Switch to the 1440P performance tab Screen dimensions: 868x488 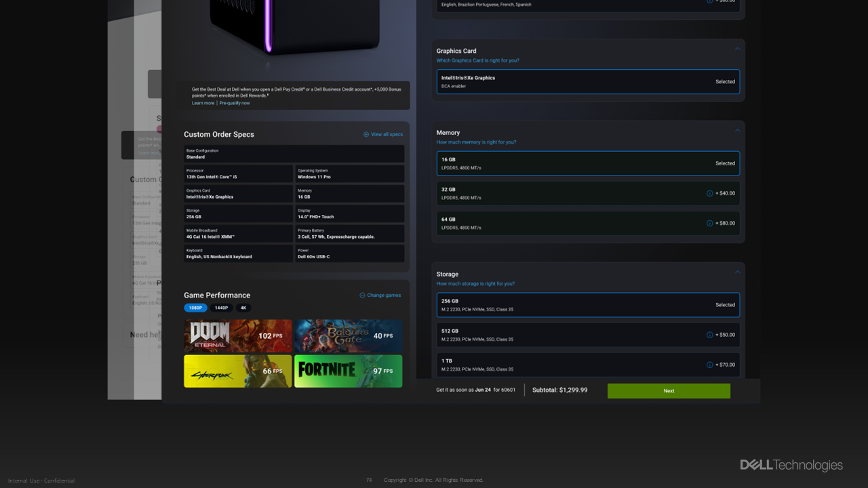[221, 308]
